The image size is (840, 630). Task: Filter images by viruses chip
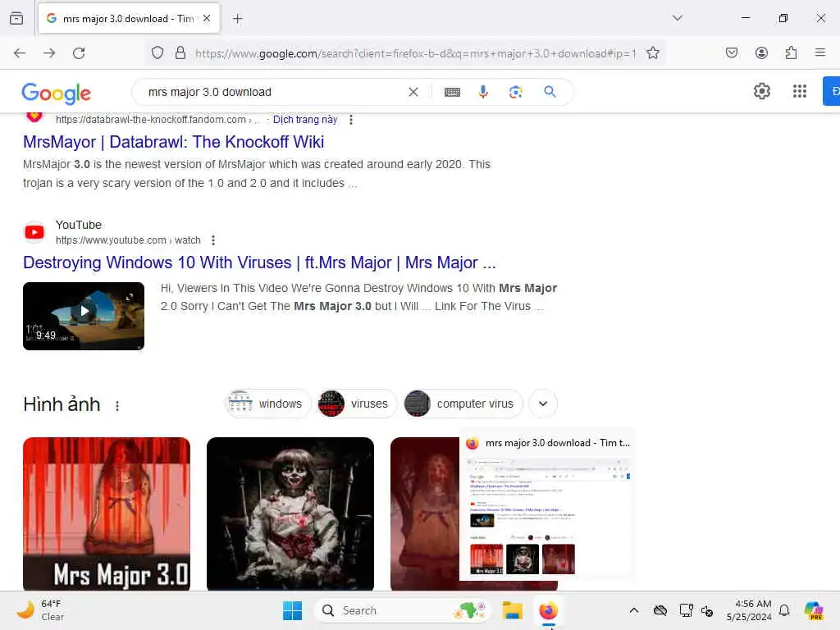(x=357, y=404)
